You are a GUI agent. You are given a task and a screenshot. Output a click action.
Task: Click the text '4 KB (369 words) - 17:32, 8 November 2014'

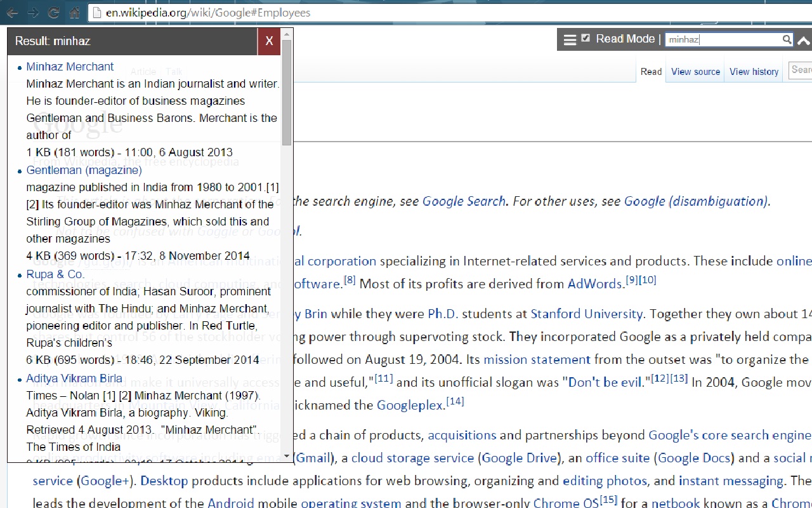(x=138, y=256)
